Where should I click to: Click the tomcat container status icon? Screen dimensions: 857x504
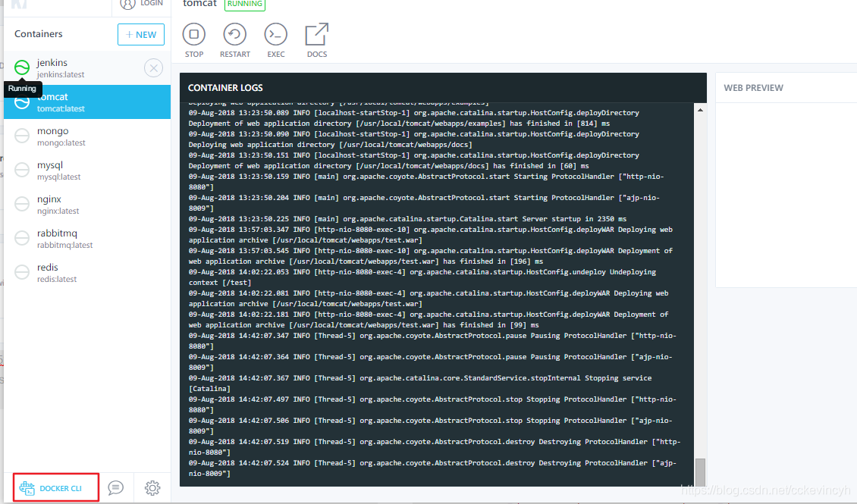coord(22,102)
